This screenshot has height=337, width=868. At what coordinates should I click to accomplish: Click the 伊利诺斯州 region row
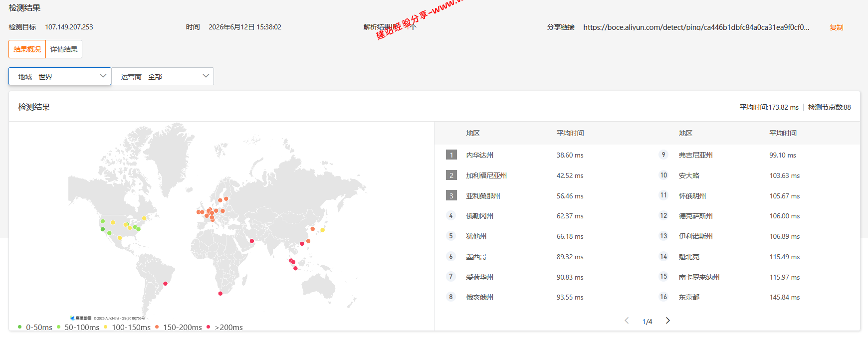(753, 236)
